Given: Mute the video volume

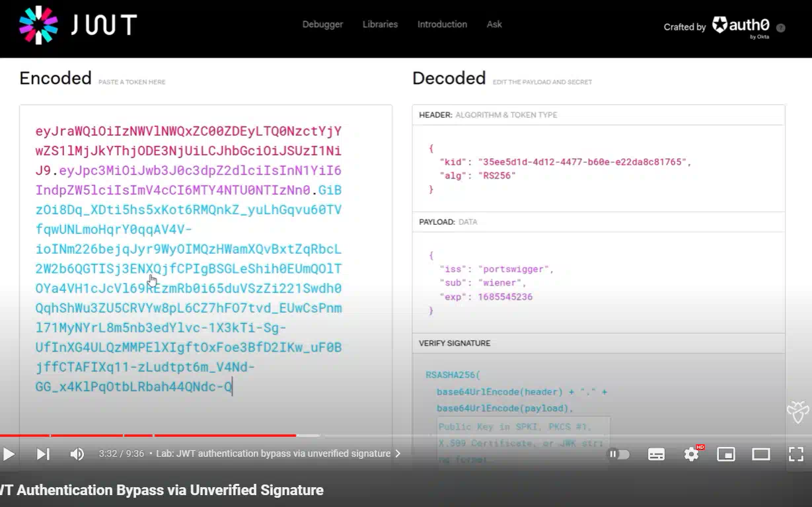Looking at the screenshot, I should (x=77, y=454).
